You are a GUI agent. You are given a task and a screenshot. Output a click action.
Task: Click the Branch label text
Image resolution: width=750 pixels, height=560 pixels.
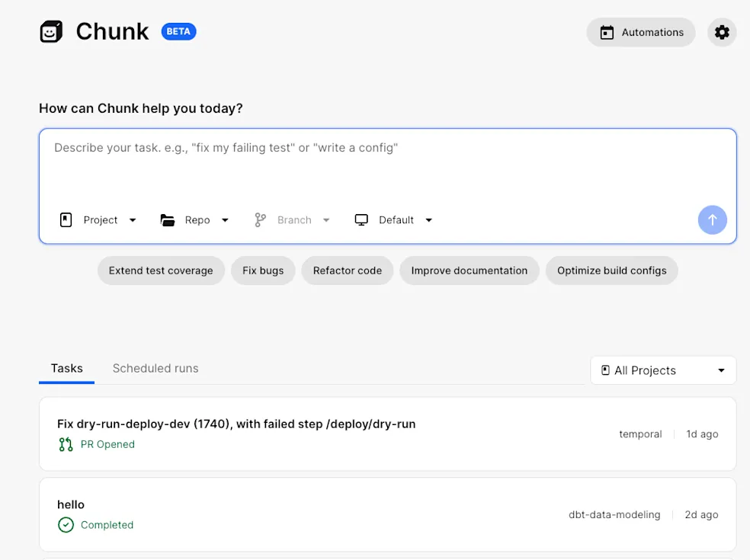pos(295,220)
